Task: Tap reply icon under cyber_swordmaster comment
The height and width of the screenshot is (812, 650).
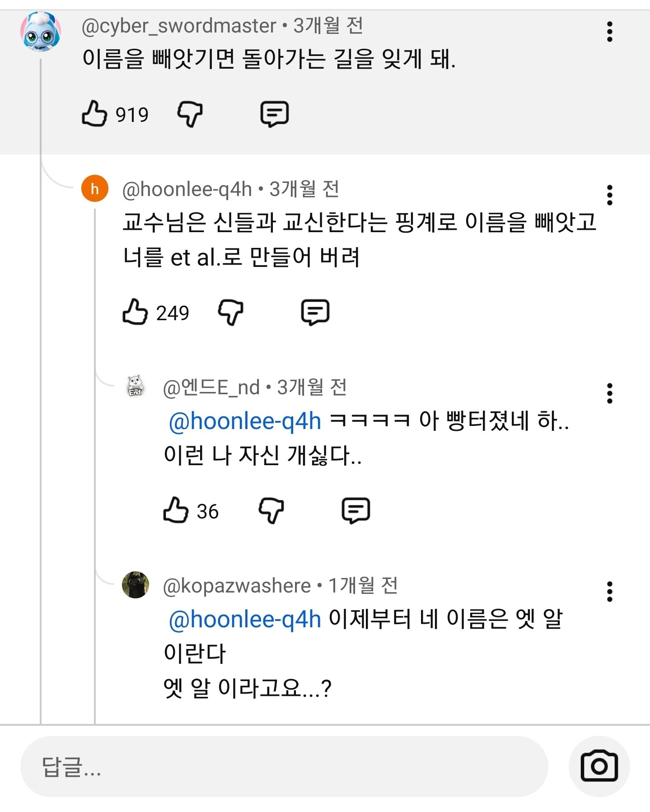Action: coord(274,114)
